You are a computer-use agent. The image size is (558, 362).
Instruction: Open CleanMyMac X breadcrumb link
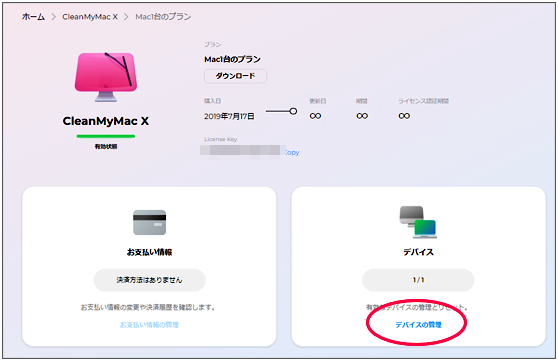(90, 17)
